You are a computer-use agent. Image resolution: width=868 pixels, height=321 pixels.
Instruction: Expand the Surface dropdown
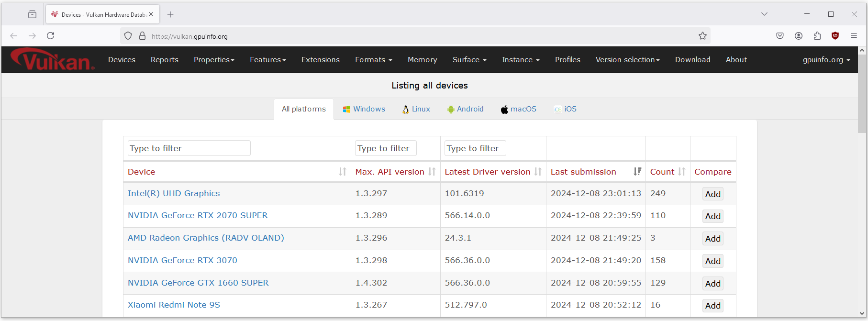coord(469,60)
